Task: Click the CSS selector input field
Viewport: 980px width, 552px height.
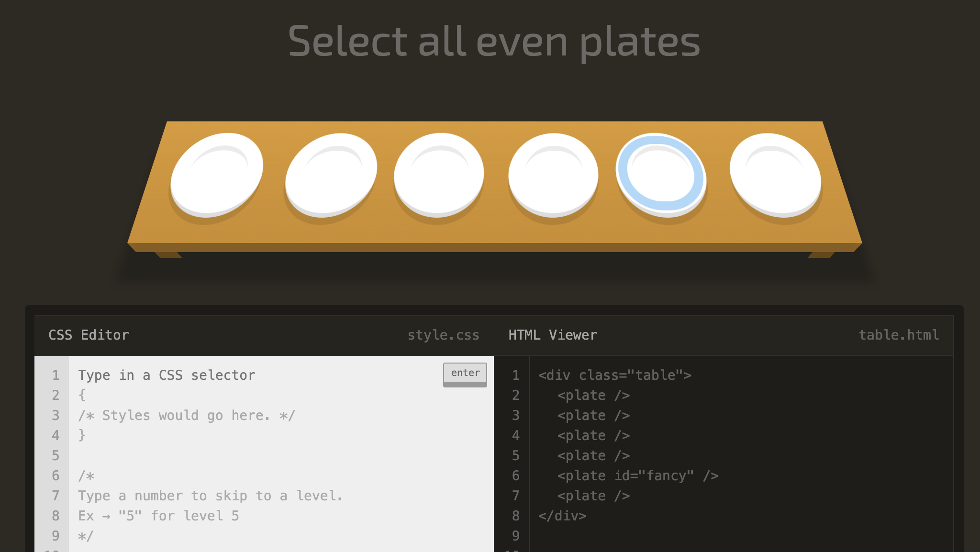Action: (x=258, y=375)
